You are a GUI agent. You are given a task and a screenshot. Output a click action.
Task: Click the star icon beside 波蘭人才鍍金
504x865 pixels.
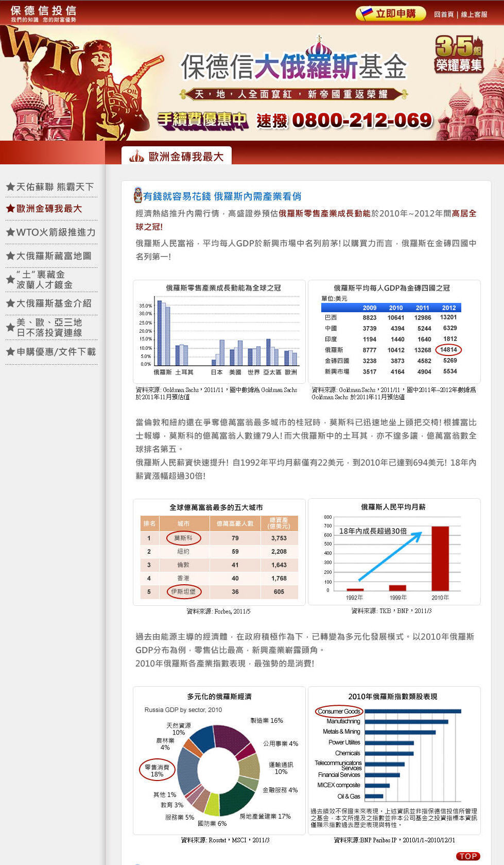click(x=10, y=279)
